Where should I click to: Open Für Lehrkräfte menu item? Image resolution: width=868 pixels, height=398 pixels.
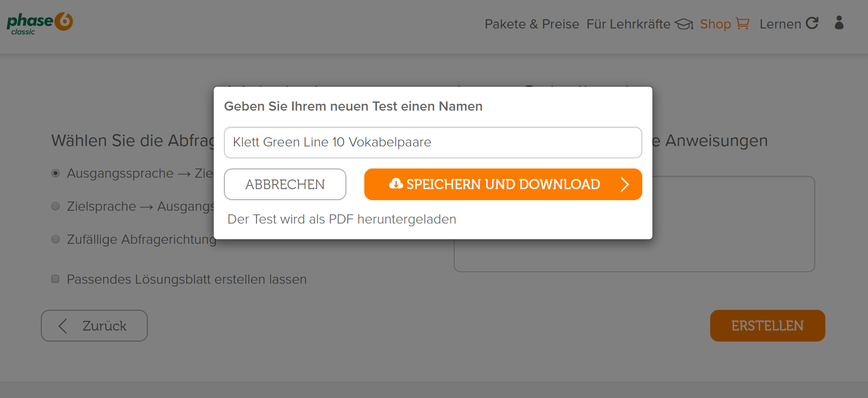pyautogui.click(x=629, y=24)
